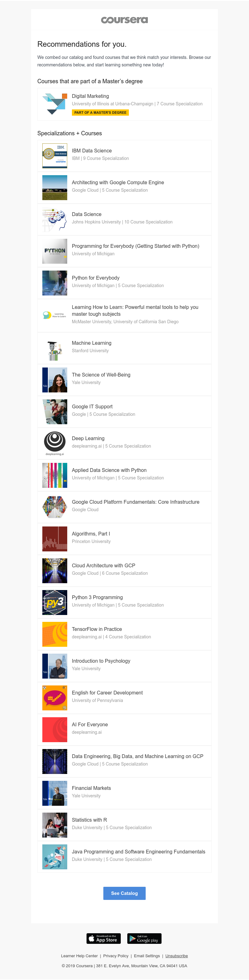This screenshot has width=249, height=980.
Task: Open the Privacy Policy link
Action: (x=115, y=956)
